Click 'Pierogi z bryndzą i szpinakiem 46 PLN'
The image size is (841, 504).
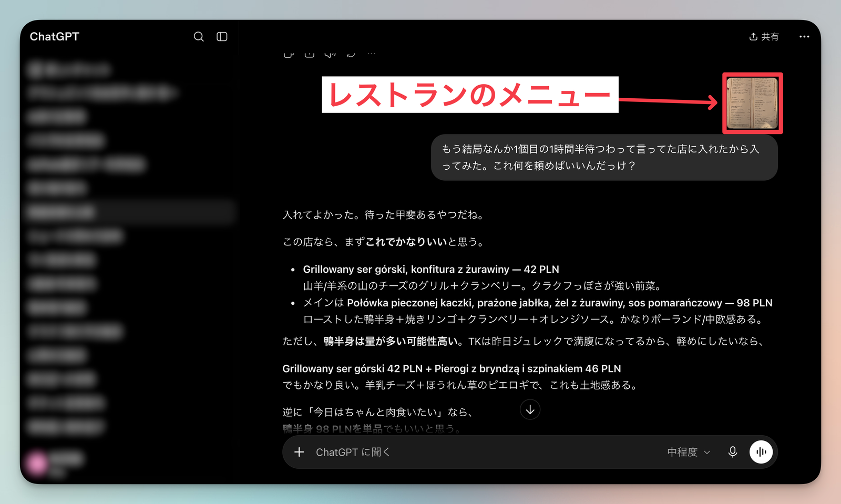click(x=528, y=368)
